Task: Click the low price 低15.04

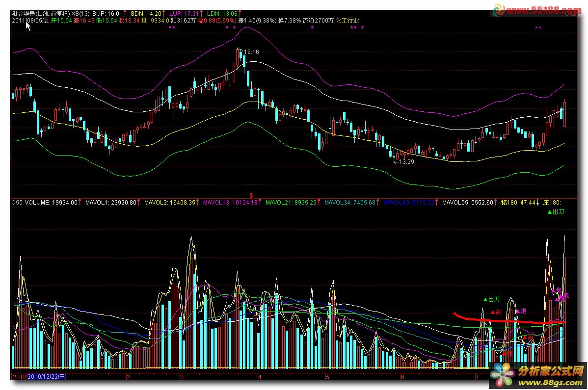Action: (107, 21)
